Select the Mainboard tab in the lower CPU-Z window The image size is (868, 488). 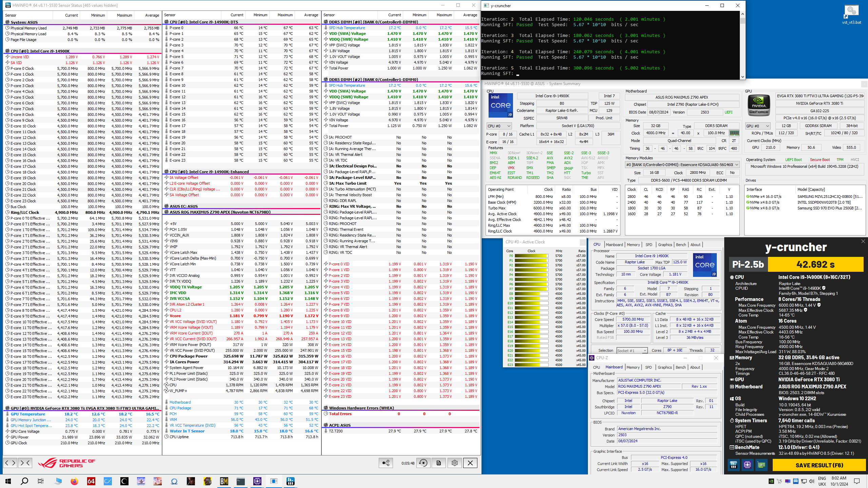(x=614, y=367)
